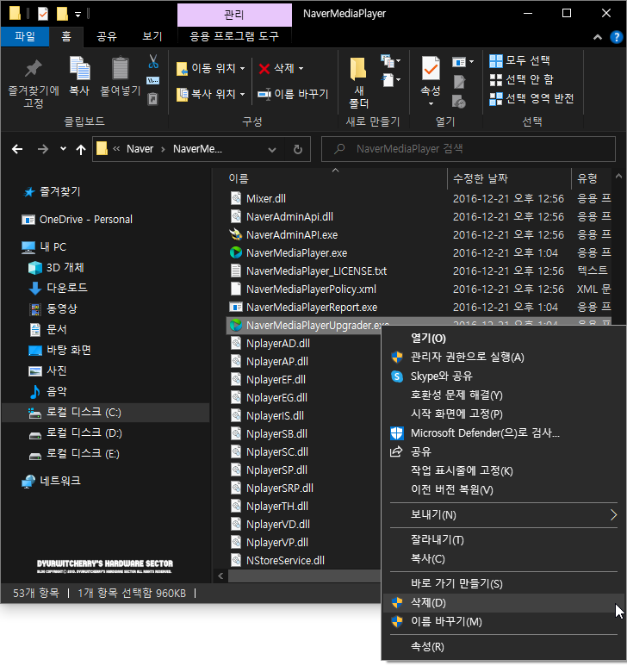Choose Select none (선택 안 함)
Viewport: 627px width, 672px height.
point(522,80)
